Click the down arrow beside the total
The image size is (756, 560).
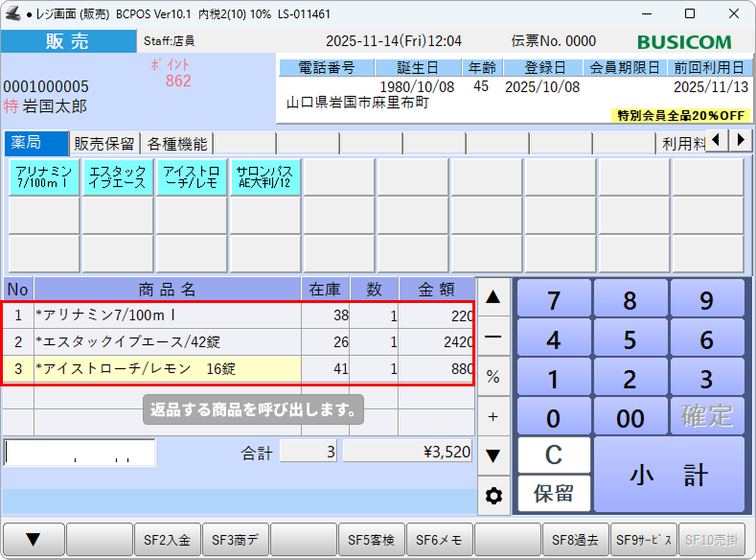pyautogui.click(x=493, y=455)
